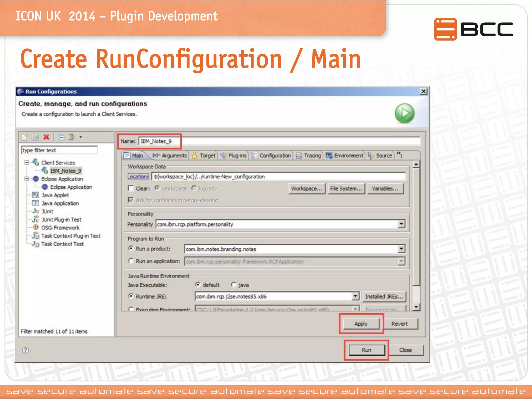Show hidden tabs via overflow chevron
This screenshot has height=399, width=532.
[x=400, y=155]
